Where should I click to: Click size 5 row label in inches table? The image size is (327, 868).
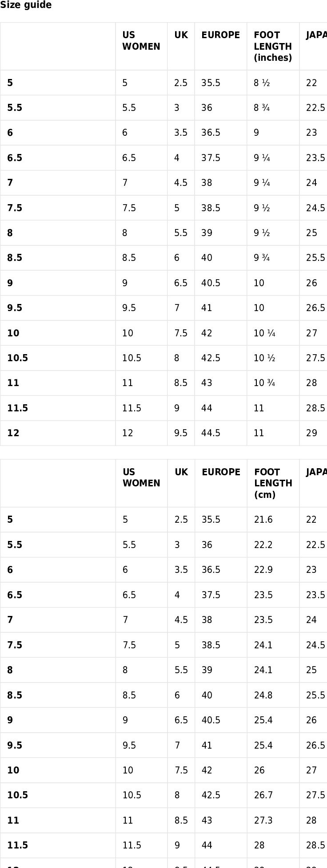pyautogui.click(x=10, y=83)
